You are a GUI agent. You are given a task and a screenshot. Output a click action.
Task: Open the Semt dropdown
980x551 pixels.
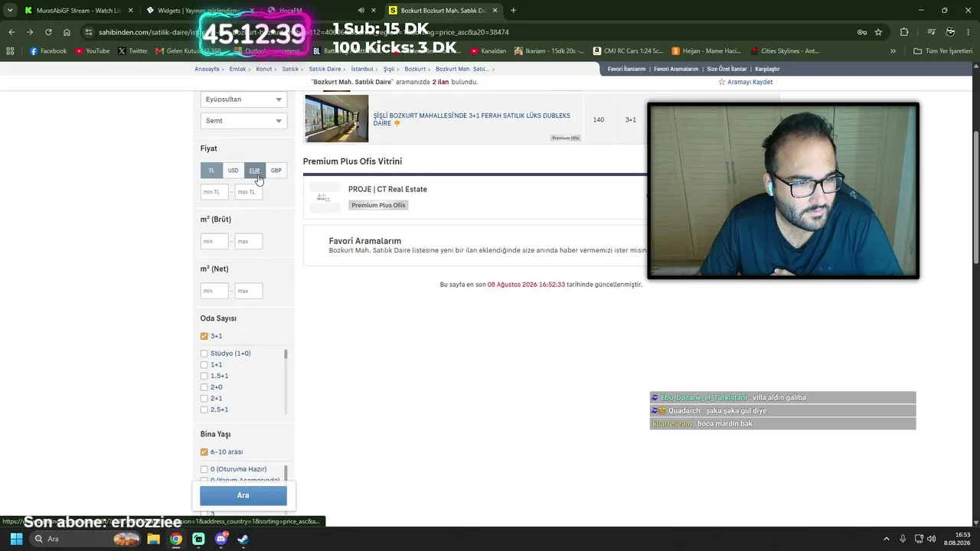coord(243,121)
